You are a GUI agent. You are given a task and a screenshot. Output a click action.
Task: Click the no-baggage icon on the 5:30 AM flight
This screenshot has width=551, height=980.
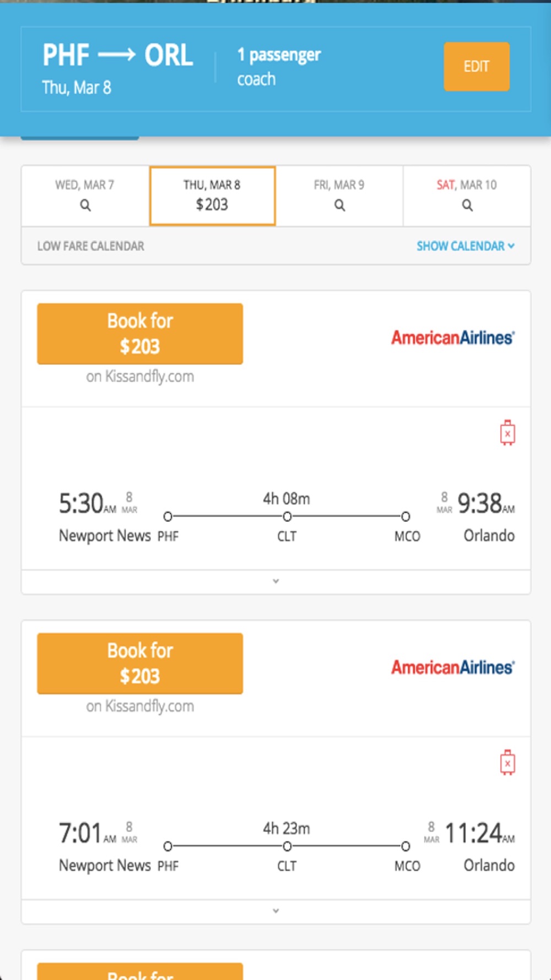tap(507, 433)
